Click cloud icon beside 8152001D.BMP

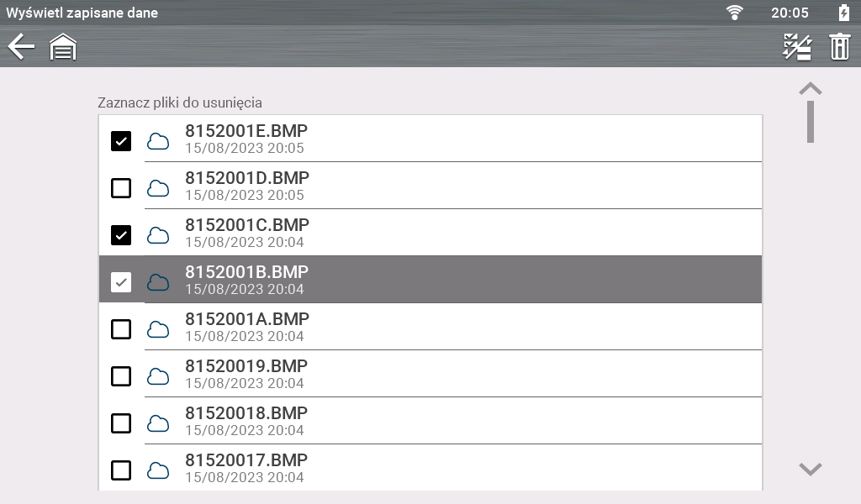pyautogui.click(x=158, y=188)
